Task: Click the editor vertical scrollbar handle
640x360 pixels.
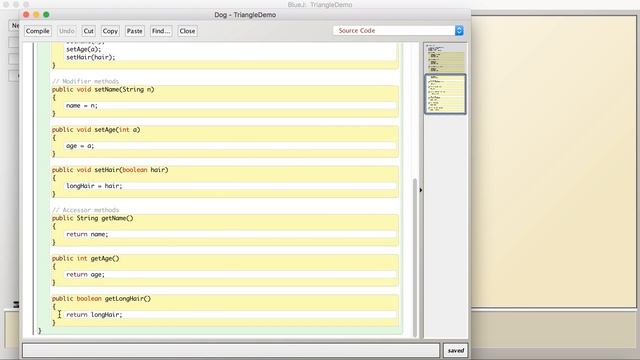Action: 415,257
